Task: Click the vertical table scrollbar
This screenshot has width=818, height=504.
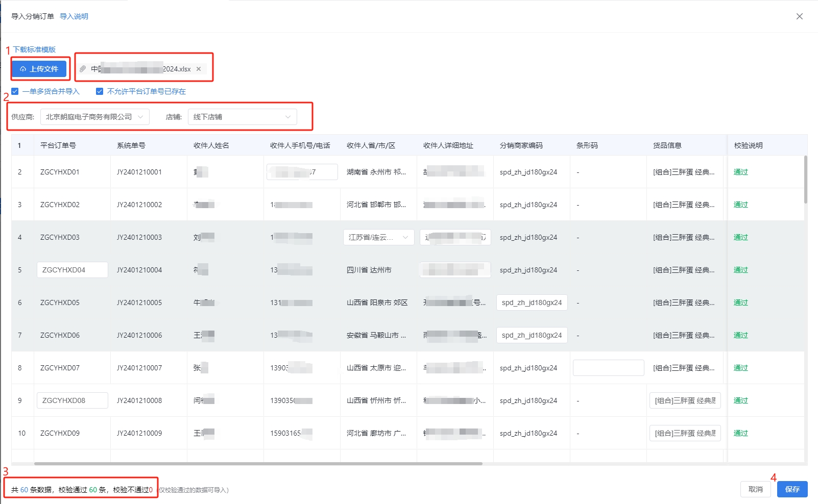Action: click(805, 180)
